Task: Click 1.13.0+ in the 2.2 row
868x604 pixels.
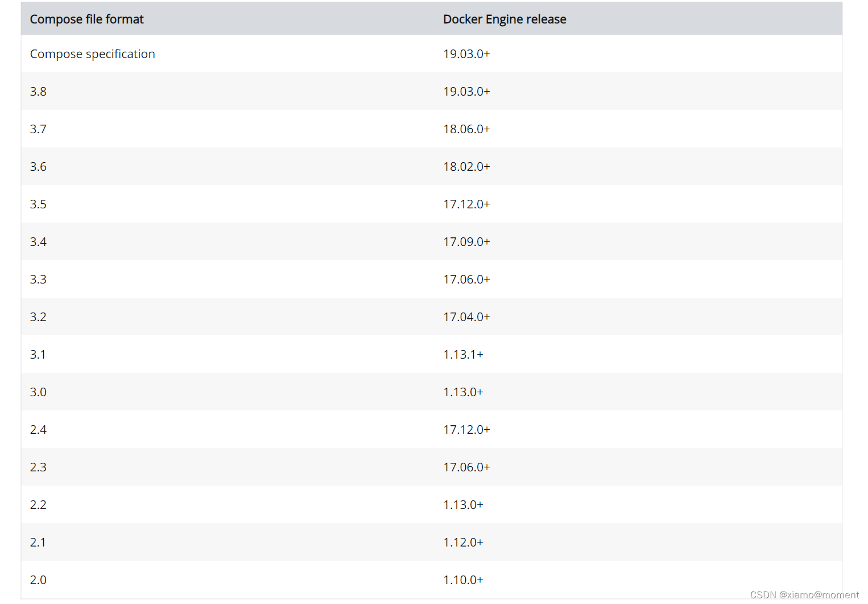Action: point(463,505)
